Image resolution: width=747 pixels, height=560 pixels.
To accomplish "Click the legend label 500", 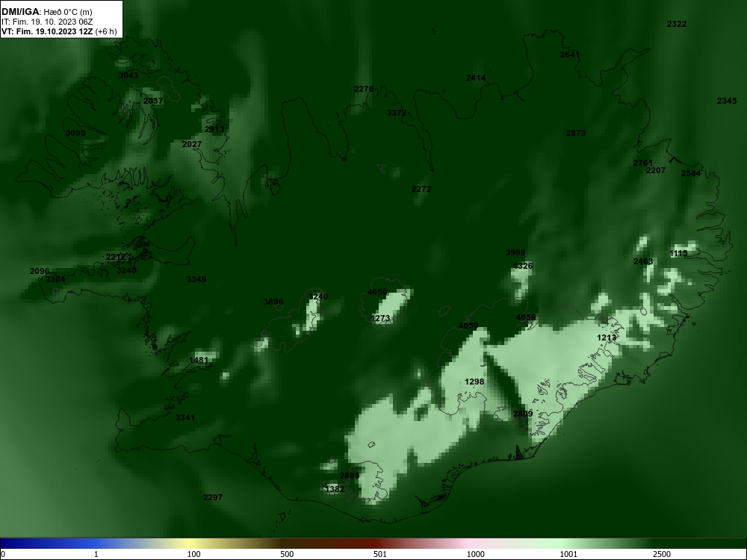I will [x=287, y=554].
